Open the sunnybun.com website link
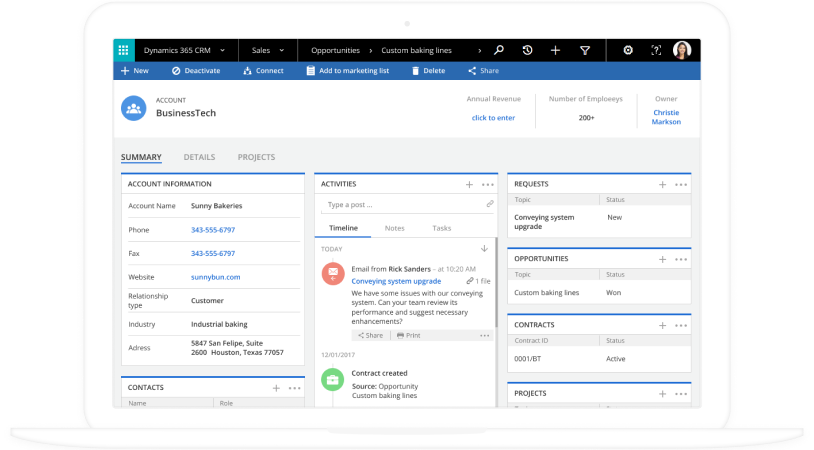Image resolution: width=814 pixels, height=450 pixels. [x=215, y=277]
